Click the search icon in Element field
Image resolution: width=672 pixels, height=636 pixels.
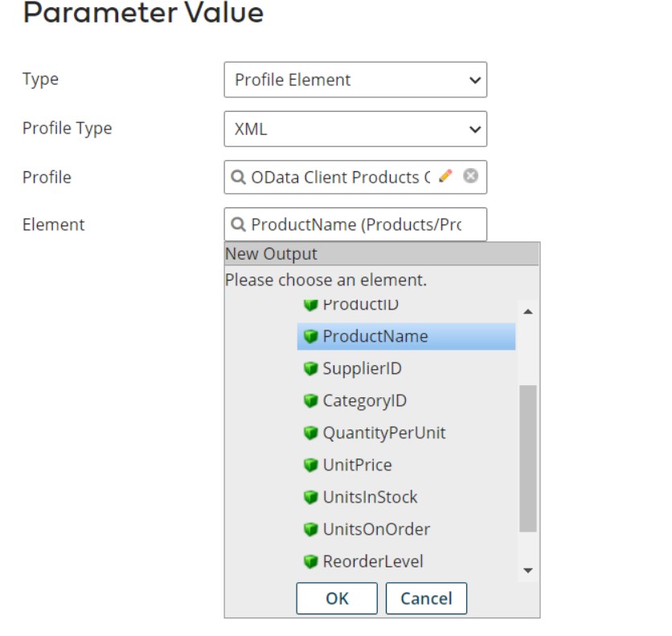[x=239, y=225]
